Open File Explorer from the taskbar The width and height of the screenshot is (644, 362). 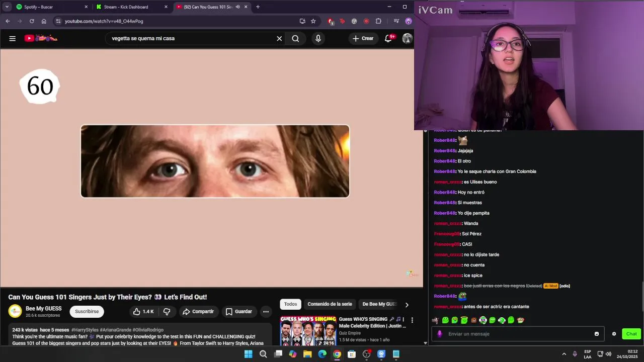pyautogui.click(x=307, y=354)
